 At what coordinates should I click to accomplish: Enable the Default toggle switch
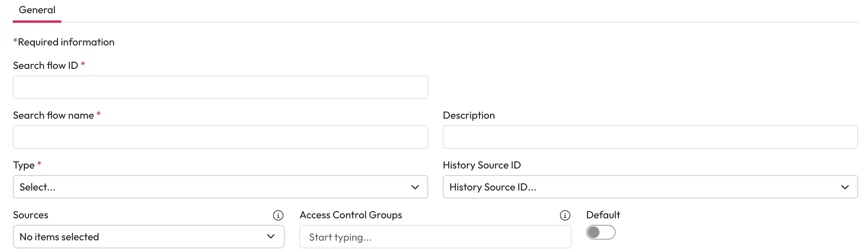(601, 232)
